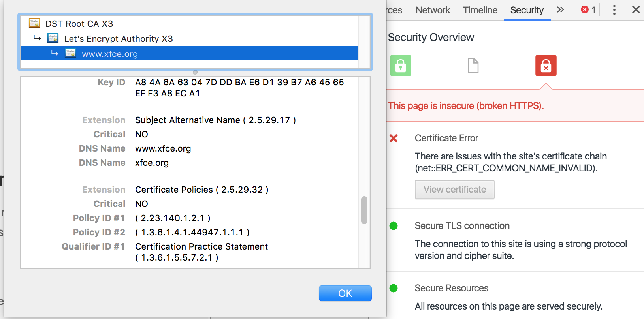Click the certificate details scrollbar thumb

pyautogui.click(x=364, y=210)
